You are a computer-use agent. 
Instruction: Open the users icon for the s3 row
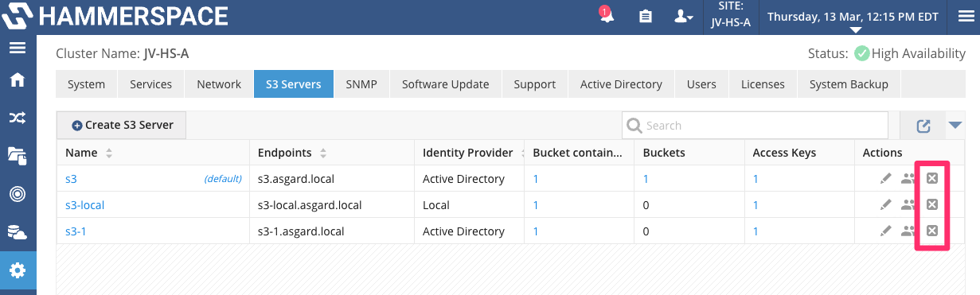click(908, 179)
